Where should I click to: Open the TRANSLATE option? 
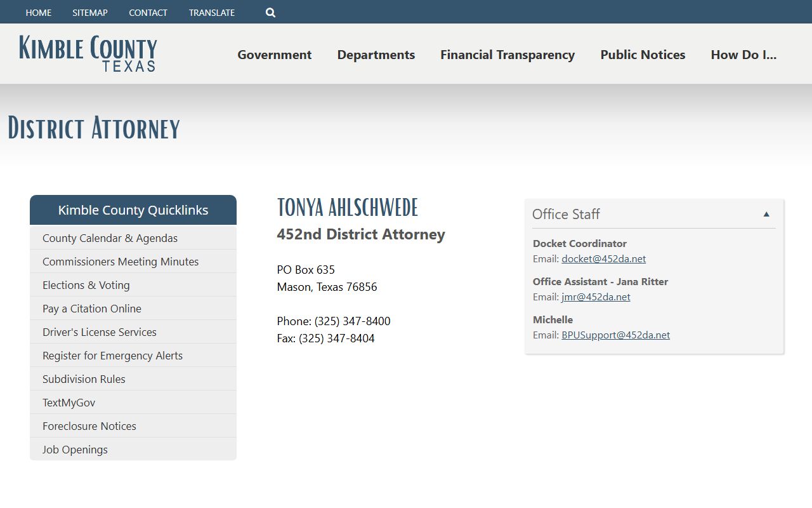point(212,13)
